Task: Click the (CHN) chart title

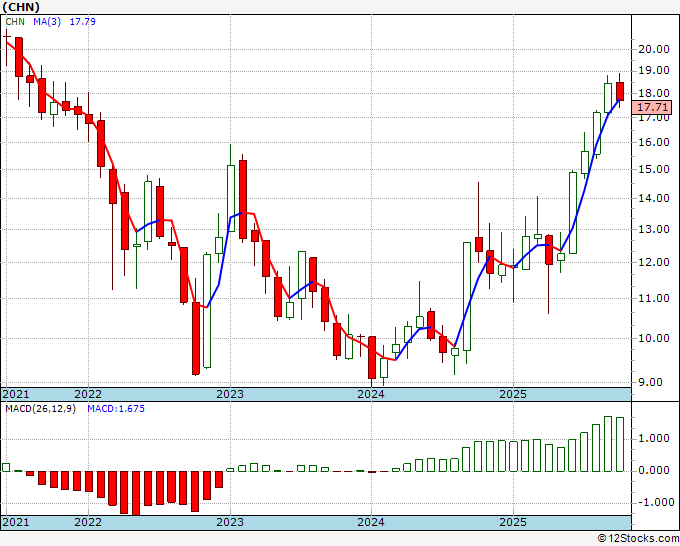Action: tap(21, 7)
